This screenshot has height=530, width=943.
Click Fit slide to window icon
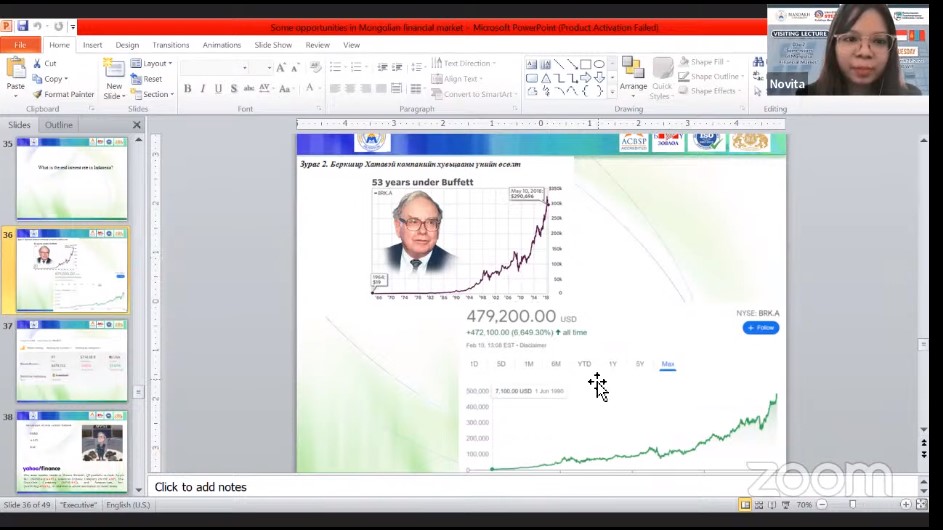(921, 505)
